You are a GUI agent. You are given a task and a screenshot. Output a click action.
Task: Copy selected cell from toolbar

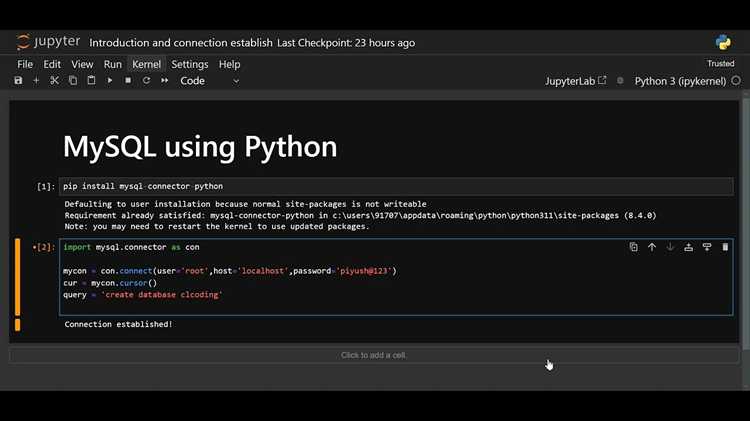(73, 80)
